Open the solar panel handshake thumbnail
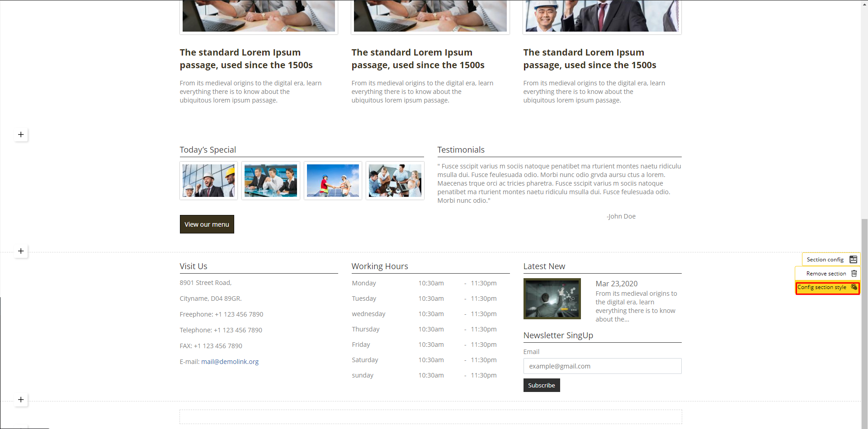 click(333, 181)
